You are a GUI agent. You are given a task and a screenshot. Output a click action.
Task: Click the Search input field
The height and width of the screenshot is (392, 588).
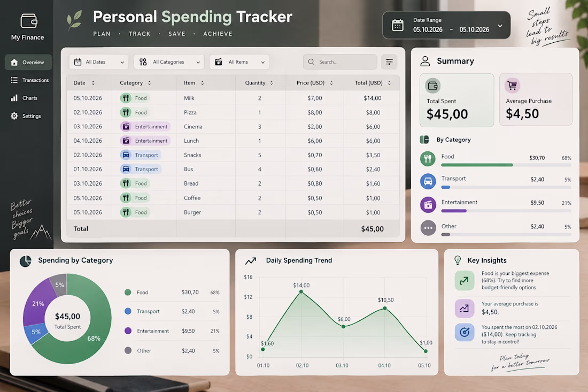(x=340, y=62)
